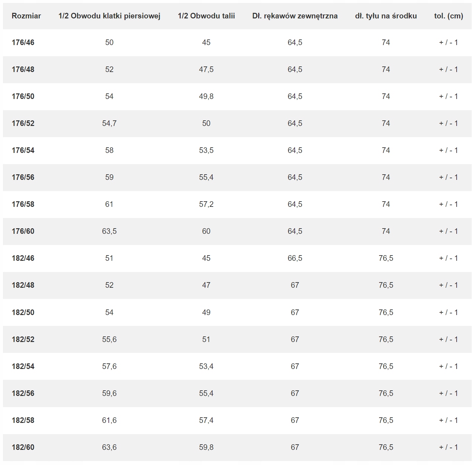
Task: Select the 176/46 size row label
Action: click(x=23, y=42)
